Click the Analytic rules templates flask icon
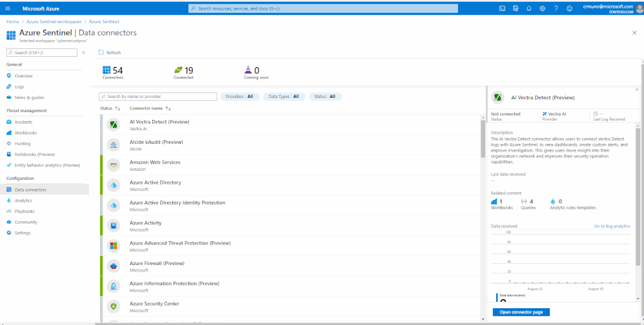Image resolution: width=644 pixels, height=325 pixels. pos(553,201)
